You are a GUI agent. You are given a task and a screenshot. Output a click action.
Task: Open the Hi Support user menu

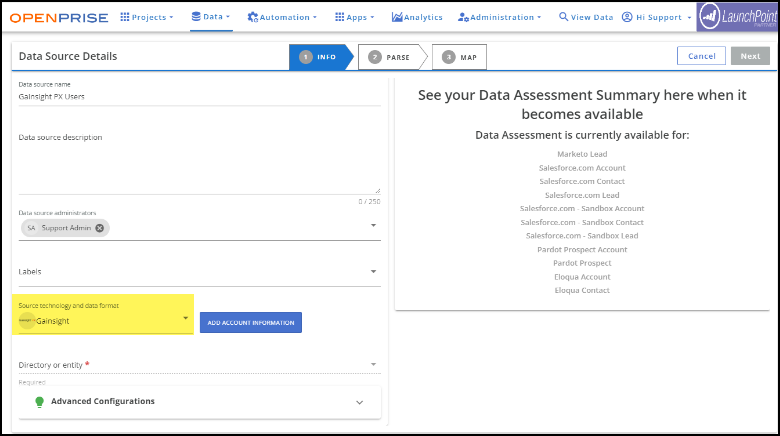click(657, 17)
